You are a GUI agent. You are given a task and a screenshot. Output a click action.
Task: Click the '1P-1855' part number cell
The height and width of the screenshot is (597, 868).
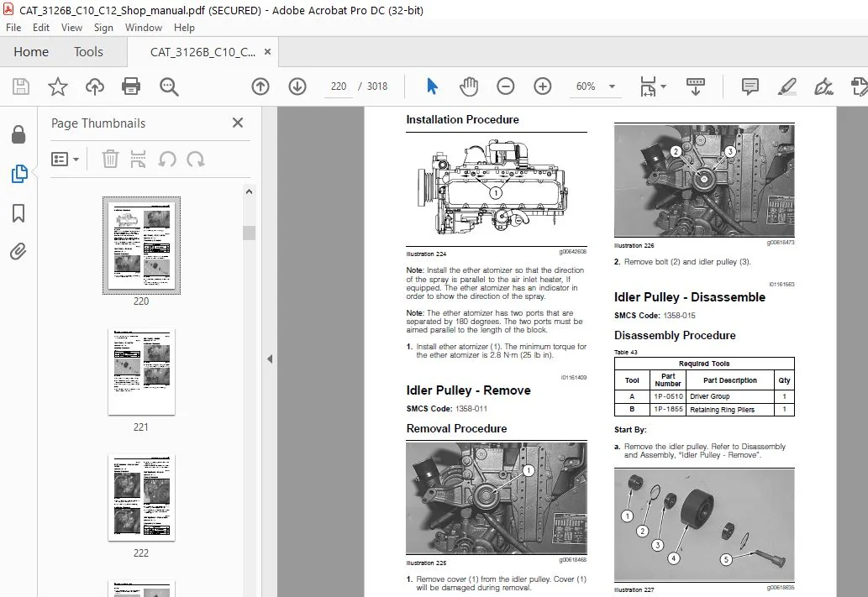click(668, 410)
